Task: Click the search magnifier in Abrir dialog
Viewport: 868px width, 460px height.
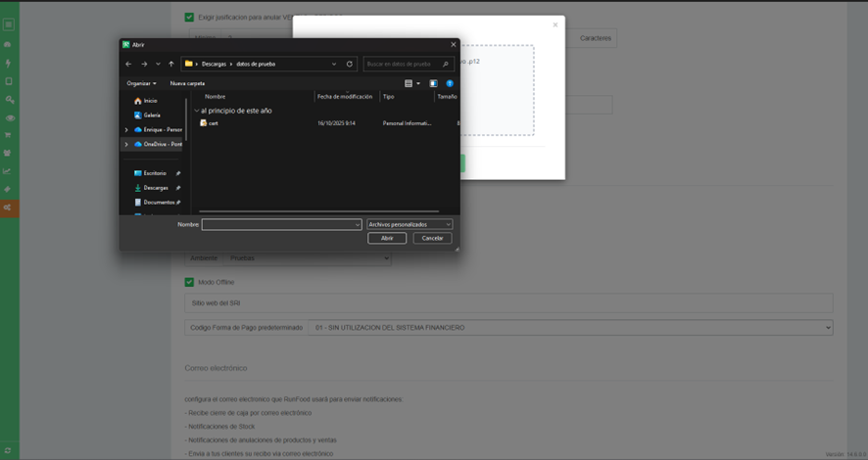Action: 445,65
